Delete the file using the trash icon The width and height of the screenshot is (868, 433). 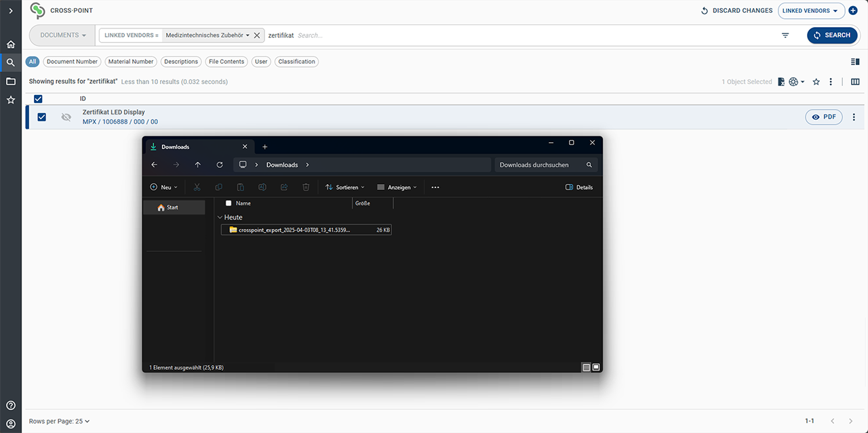pos(306,187)
